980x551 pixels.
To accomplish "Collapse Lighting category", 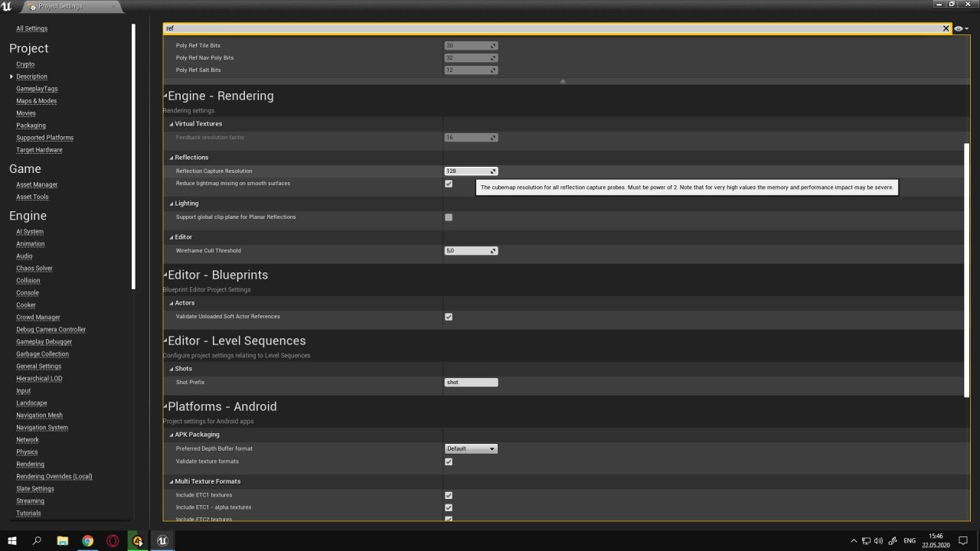I will (x=171, y=204).
